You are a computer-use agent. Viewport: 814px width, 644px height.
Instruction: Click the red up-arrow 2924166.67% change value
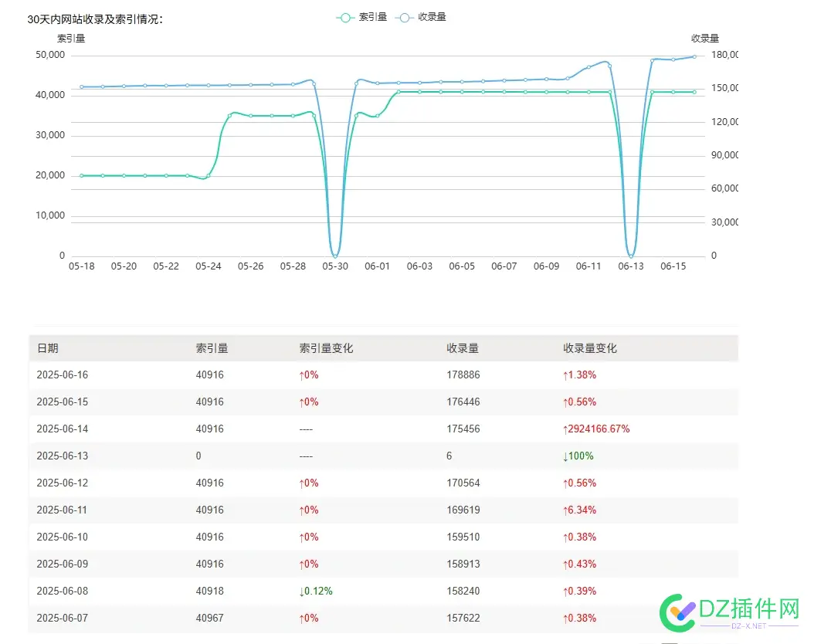[x=597, y=429]
